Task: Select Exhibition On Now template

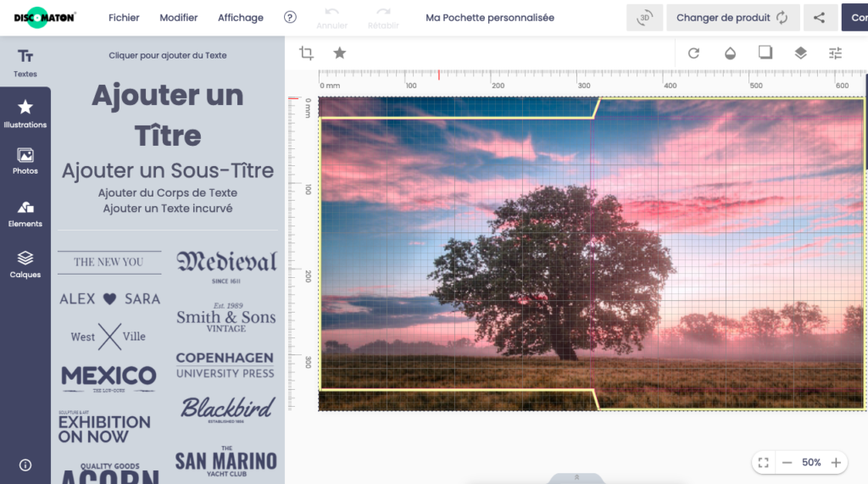Action: coord(104,427)
